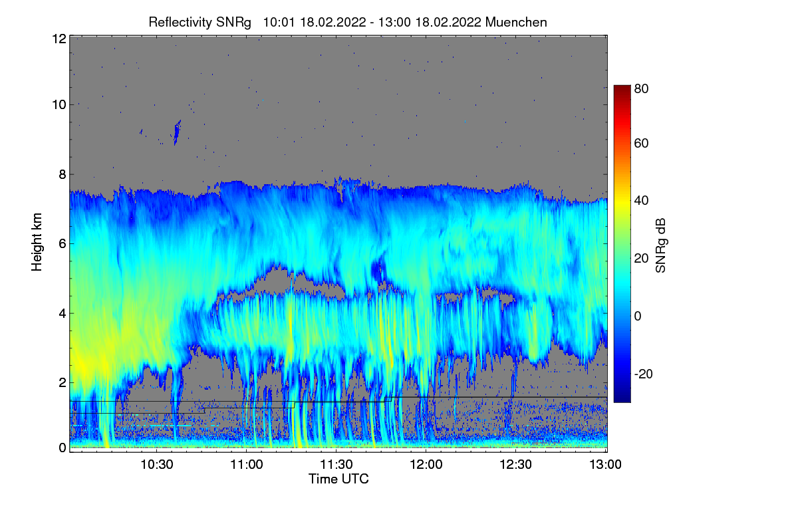
Task: Click the 4 km height tick label
Action: click(62, 313)
